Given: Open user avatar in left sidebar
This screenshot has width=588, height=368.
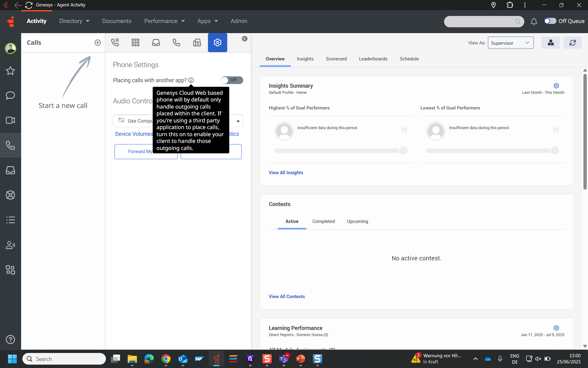Looking at the screenshot, I should (10, 48).
